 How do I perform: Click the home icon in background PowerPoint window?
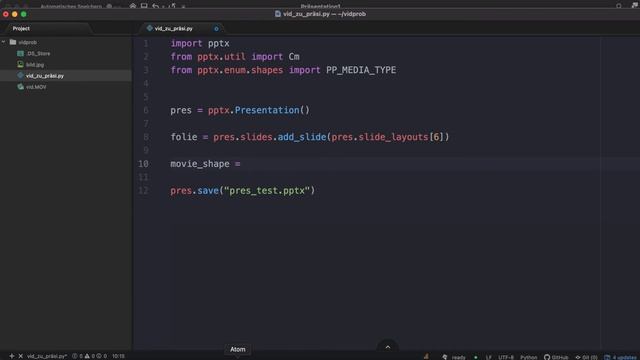pos(133,6)
